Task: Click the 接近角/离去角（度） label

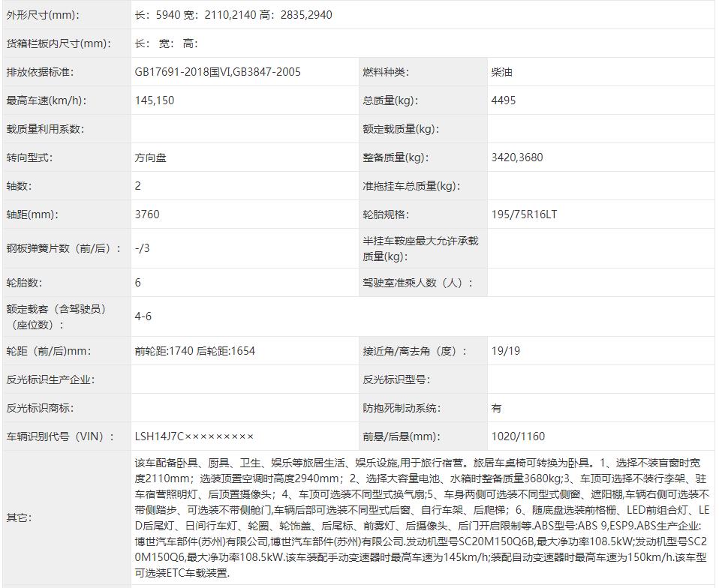Action: tap(414, 351)
